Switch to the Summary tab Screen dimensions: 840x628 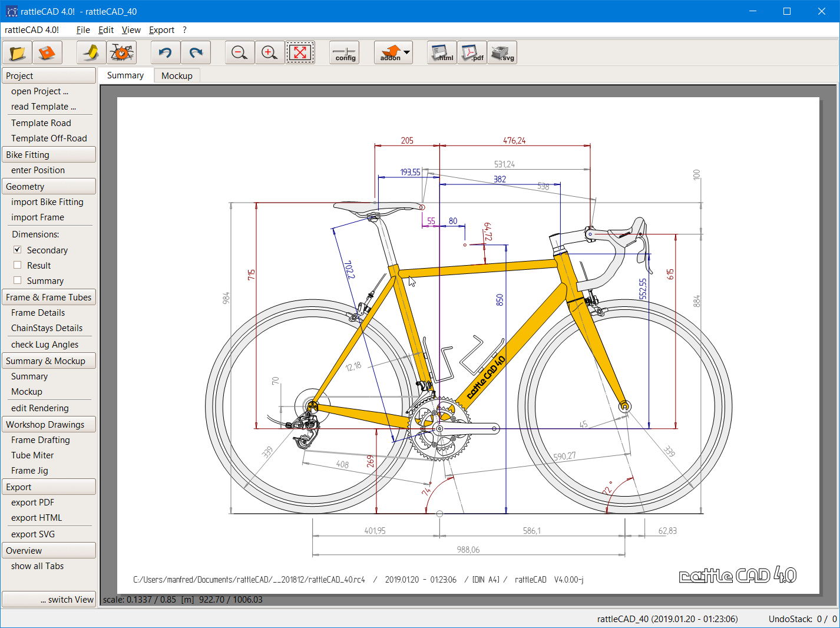point(125,75)
